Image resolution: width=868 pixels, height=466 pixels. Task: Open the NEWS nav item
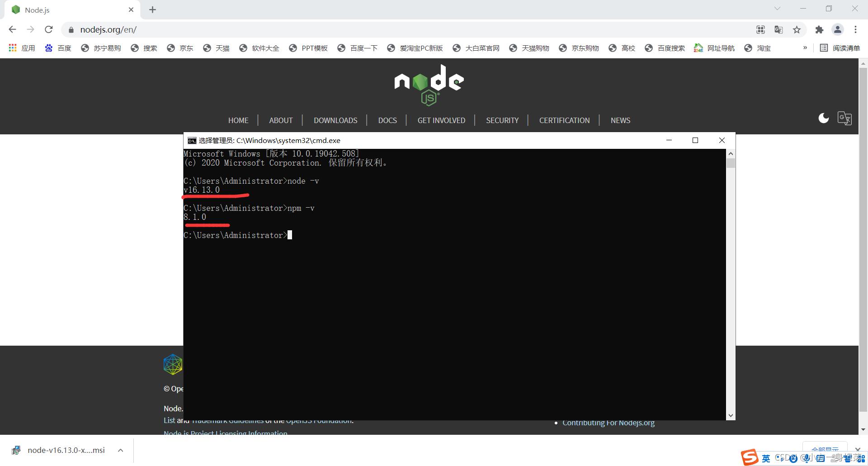620,120
